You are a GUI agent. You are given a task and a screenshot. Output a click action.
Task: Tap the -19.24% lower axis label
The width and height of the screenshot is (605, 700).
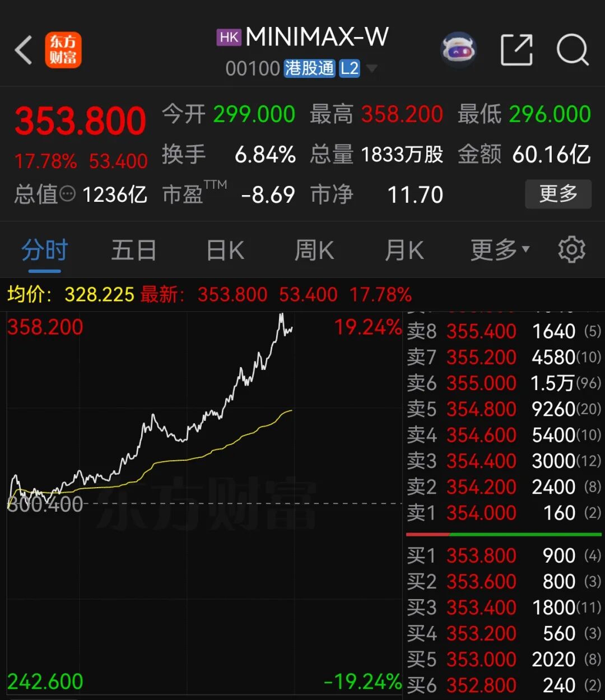363,682
